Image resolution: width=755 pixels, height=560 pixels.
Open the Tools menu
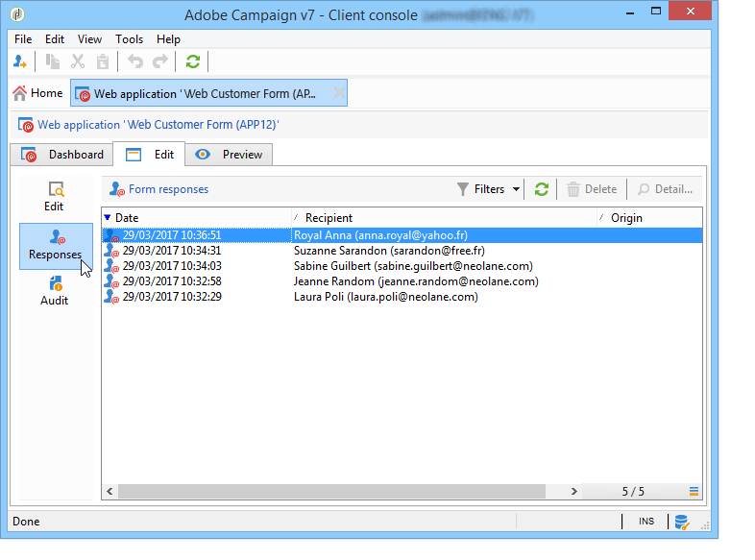pyautogui.click(x=129, y=39)
